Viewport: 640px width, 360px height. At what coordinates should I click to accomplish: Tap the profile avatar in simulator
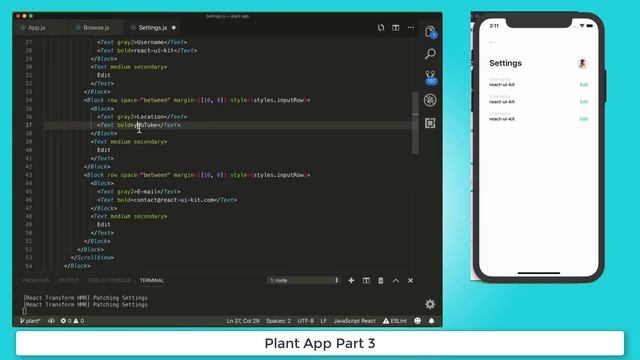[x=582, y=63]
